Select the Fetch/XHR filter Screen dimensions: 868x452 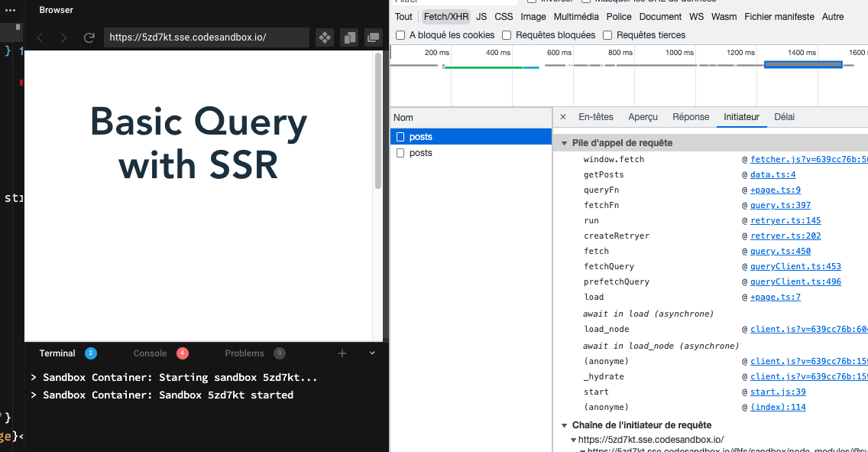click(446, 17)
